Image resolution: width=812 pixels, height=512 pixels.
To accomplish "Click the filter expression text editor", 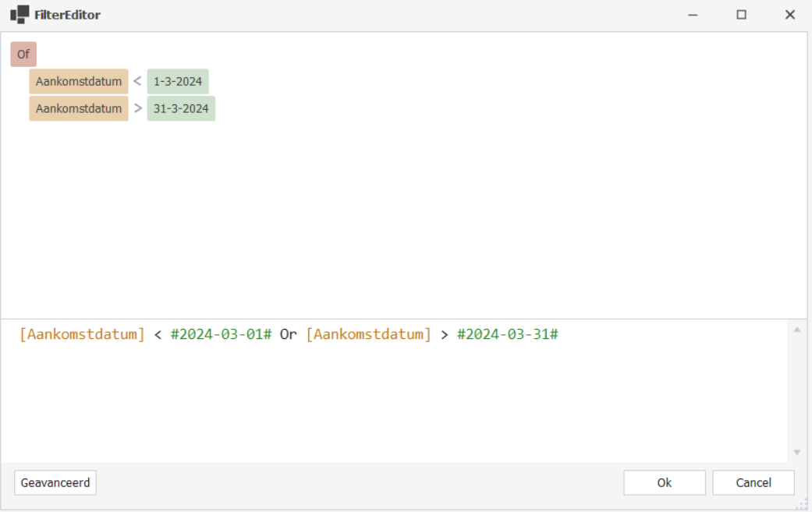I will pos(394,391).
